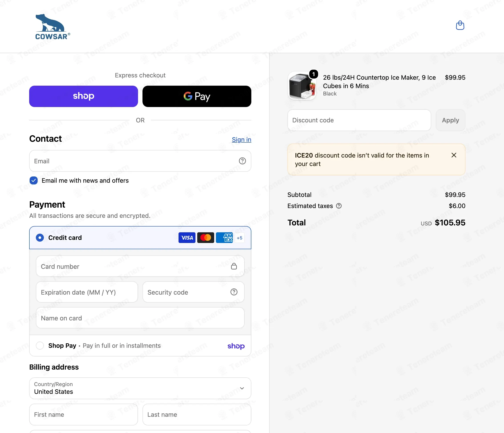504x433 pixels.
Task: Click the ice maker product thumbnail
Action: pos(302,86)
